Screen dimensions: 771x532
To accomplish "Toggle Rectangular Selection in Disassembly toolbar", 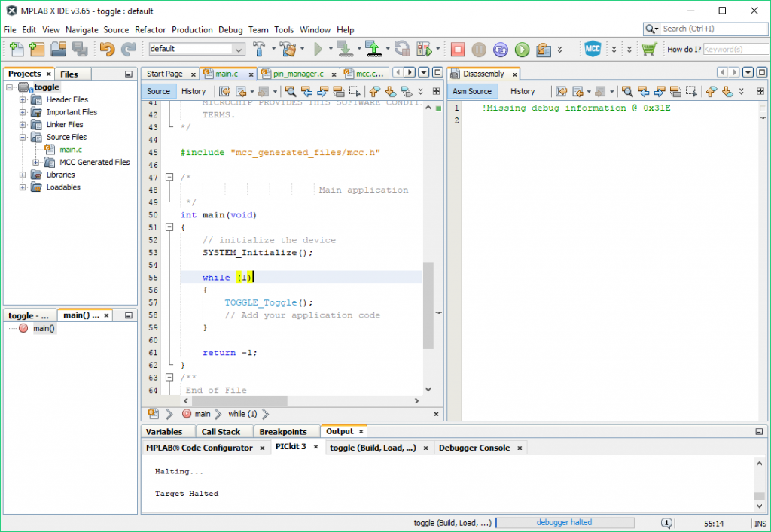I will tap(691, 91).
